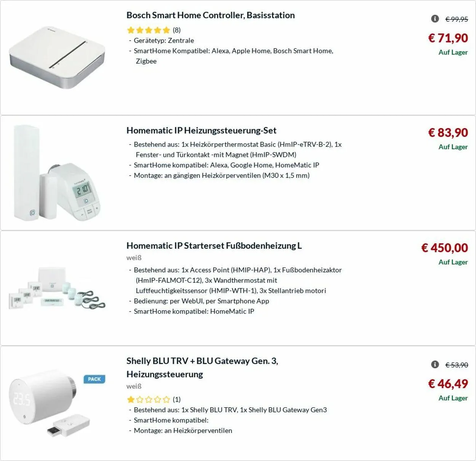Click the one-star rating of Shelly BLU TRV
The image size is (476, 461).
click(149, 399)
